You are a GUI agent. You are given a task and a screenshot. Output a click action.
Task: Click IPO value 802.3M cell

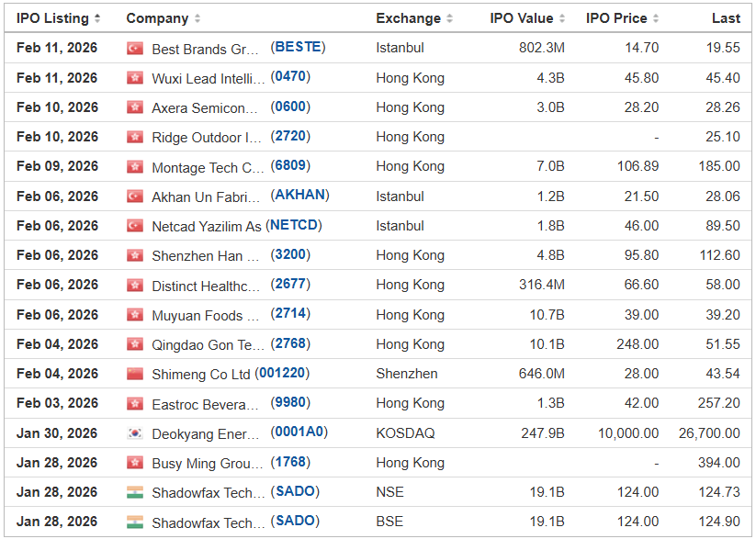(x=541, y=48)
